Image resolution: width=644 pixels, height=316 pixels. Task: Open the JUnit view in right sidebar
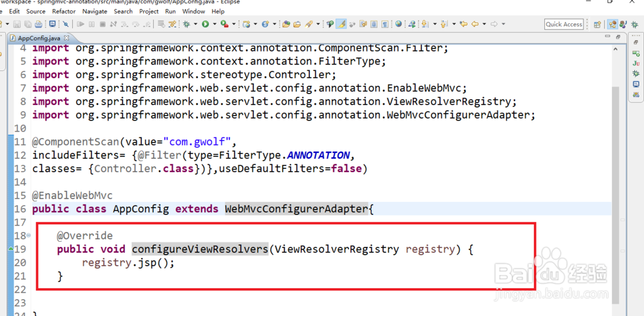click(x=636, y=63)
